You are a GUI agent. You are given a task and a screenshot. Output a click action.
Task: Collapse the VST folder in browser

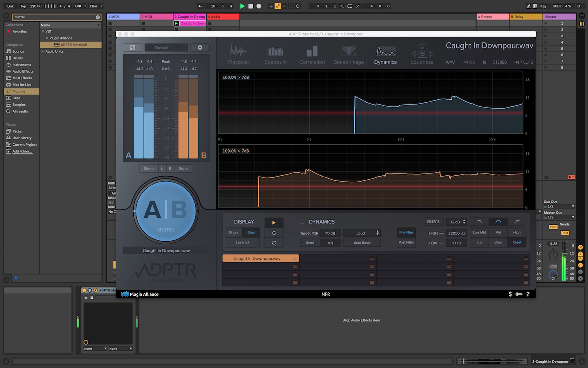(43, 31)
